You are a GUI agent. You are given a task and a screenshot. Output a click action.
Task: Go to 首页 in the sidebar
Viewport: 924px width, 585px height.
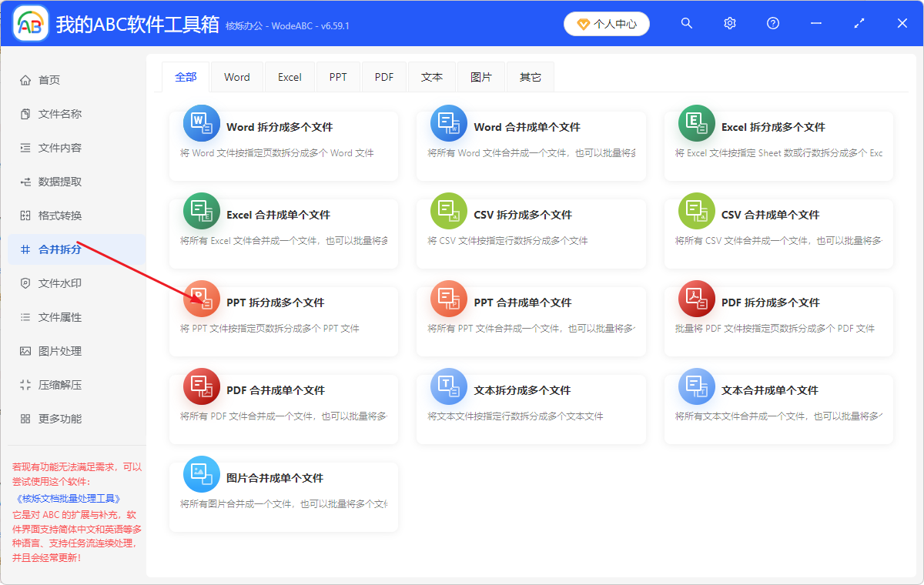pyautogui.click(x=49, y=80)
